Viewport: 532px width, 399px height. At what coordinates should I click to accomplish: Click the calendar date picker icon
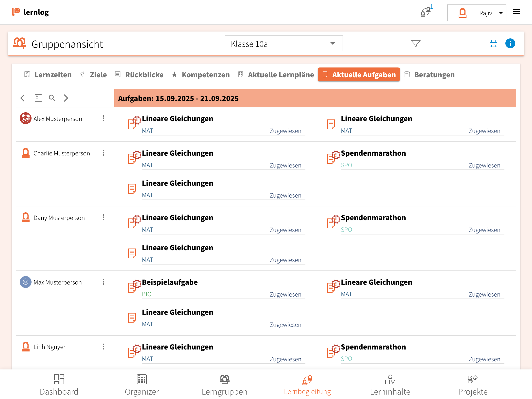[38, 98]
